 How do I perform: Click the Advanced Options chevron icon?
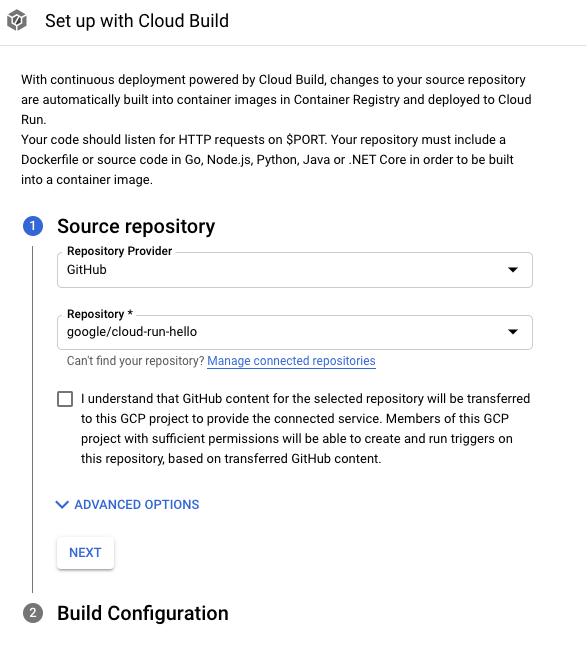(x=62, y=505)
